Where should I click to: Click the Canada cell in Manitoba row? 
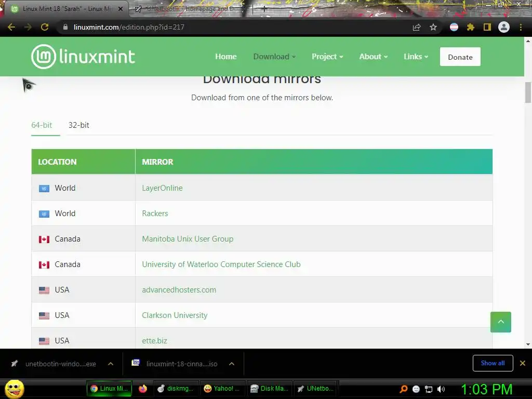84,239
